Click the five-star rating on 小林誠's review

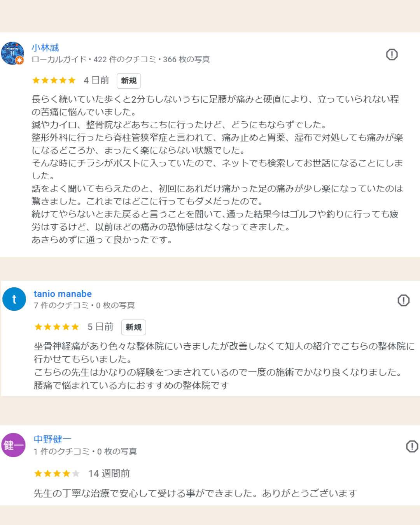point(54,80)
